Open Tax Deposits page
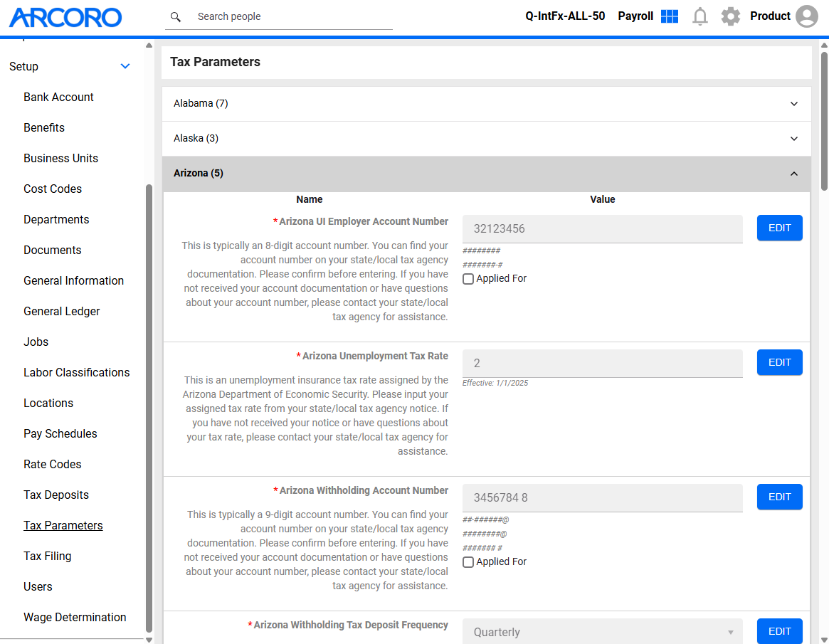This screenshot has height=644, width=829. coord(56,496)
